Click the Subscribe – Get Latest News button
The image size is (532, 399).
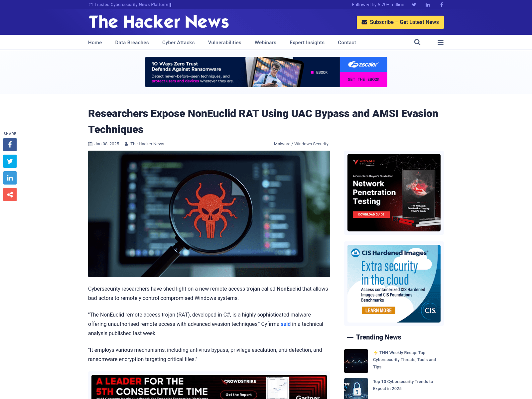[400, 22]
